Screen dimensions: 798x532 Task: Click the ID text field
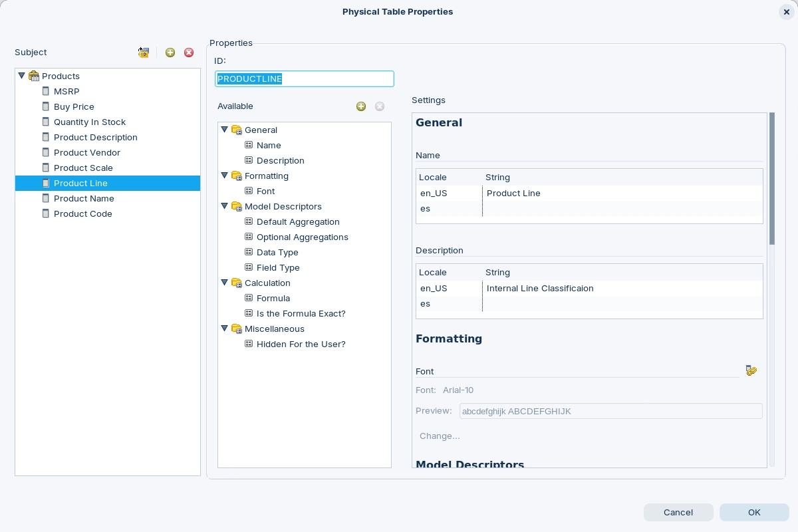pyautogui.click(x=305, y=79)
